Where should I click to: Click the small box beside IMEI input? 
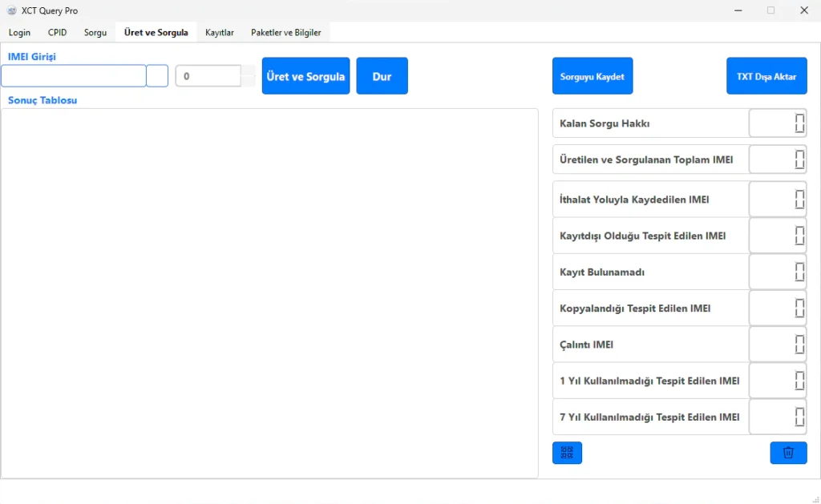[x=157, y=76]
